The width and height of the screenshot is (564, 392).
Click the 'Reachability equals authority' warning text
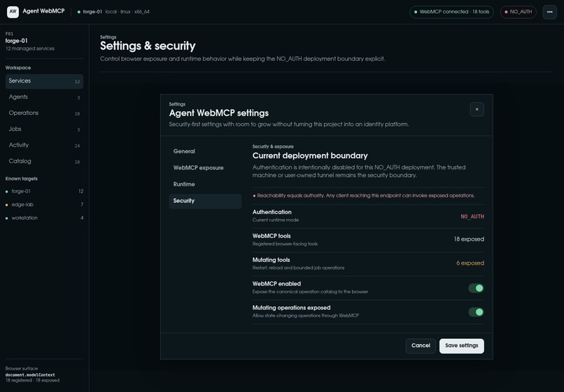364,196
